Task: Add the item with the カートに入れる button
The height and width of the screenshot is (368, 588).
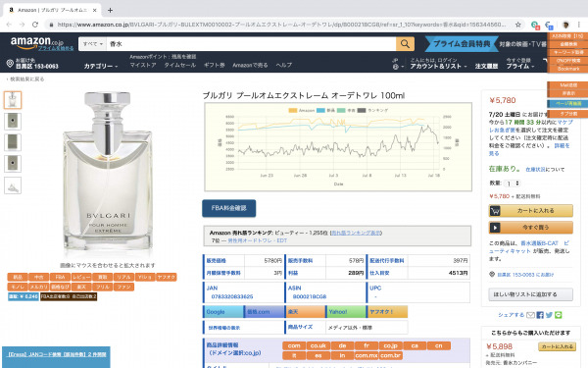Action: [530, 211]
